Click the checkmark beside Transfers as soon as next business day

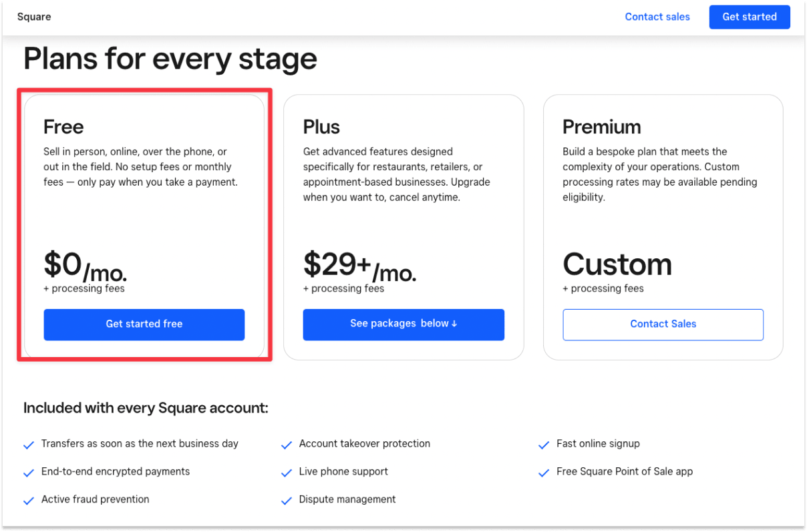coord(28,444)
